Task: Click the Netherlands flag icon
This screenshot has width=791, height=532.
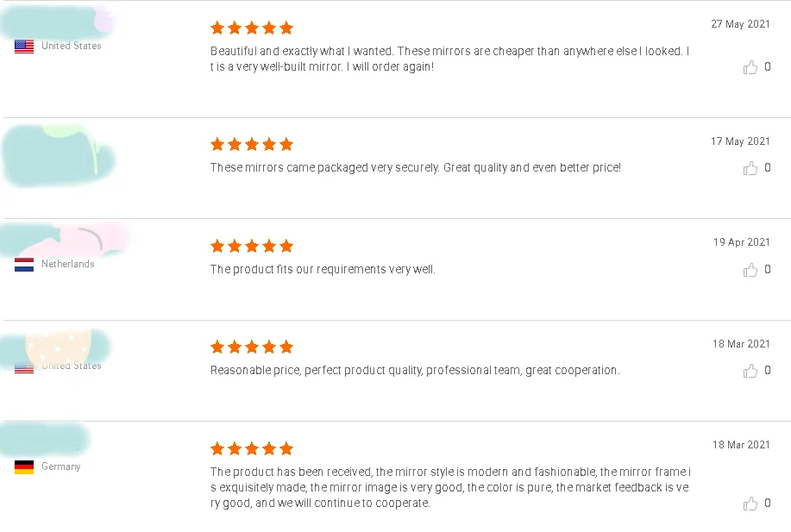Action: [x=24, y=265]
